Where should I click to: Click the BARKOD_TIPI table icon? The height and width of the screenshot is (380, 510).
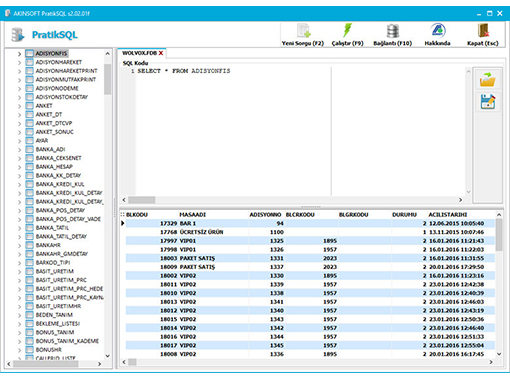30,262
